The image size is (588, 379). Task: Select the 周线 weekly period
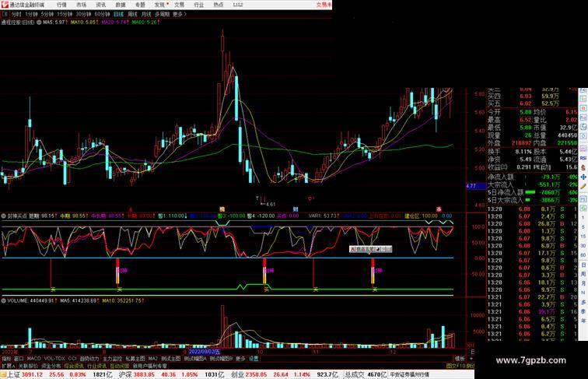click(132, 14)
